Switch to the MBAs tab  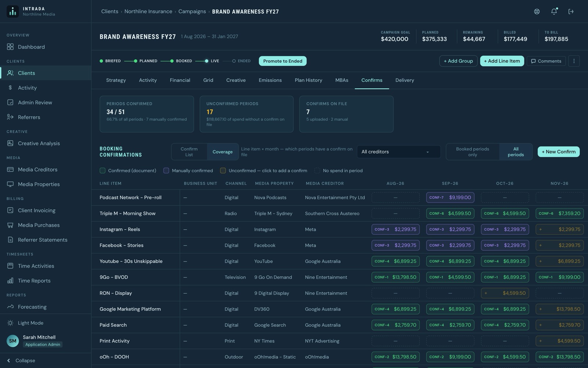click(342, 80)
